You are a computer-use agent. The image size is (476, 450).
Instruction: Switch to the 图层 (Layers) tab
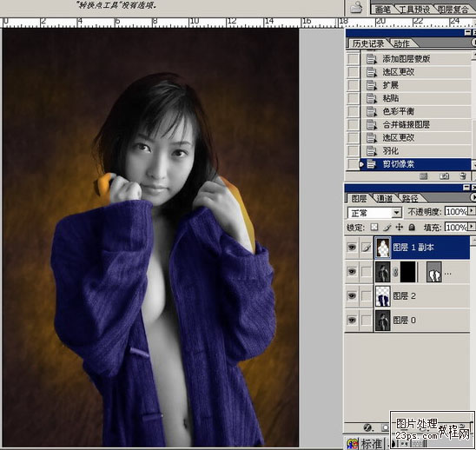point(359,199)
